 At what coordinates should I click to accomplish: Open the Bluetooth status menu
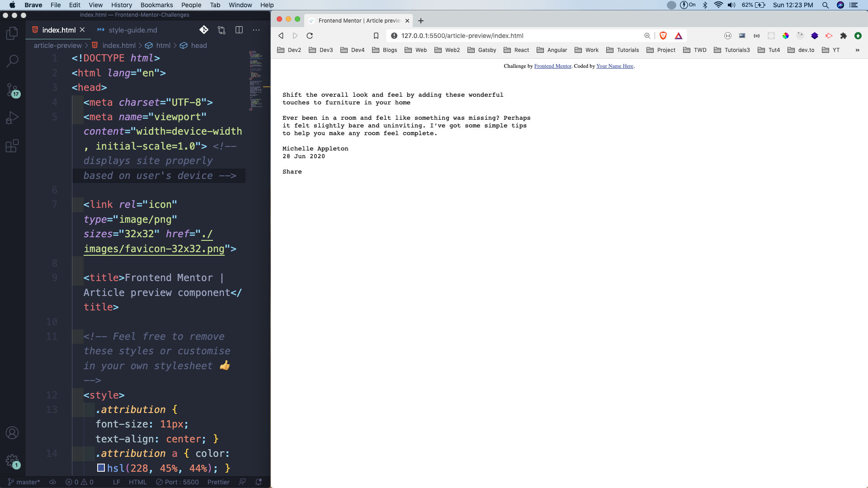point(705,5)
